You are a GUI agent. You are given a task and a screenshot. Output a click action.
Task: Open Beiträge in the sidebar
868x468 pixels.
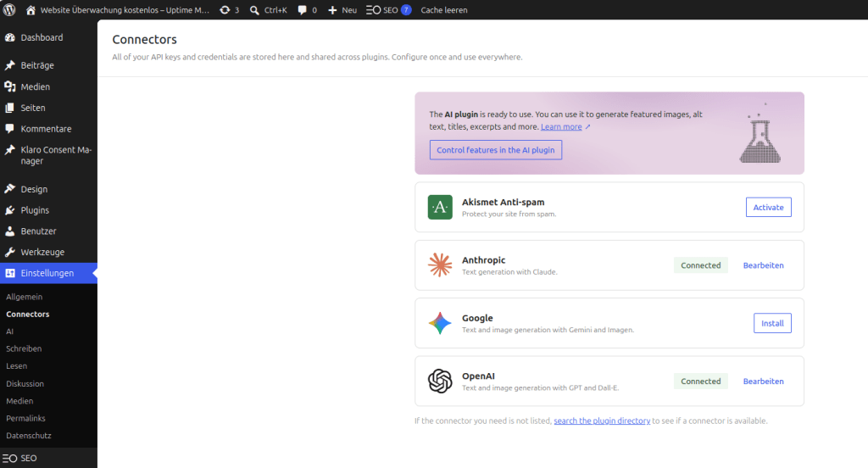tap(37, 65)
